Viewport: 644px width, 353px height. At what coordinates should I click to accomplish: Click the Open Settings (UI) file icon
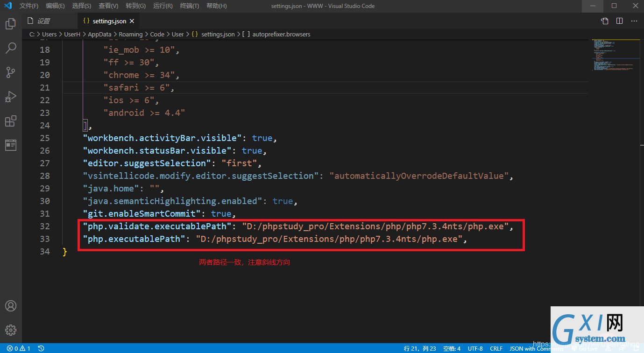click(605, 21)
